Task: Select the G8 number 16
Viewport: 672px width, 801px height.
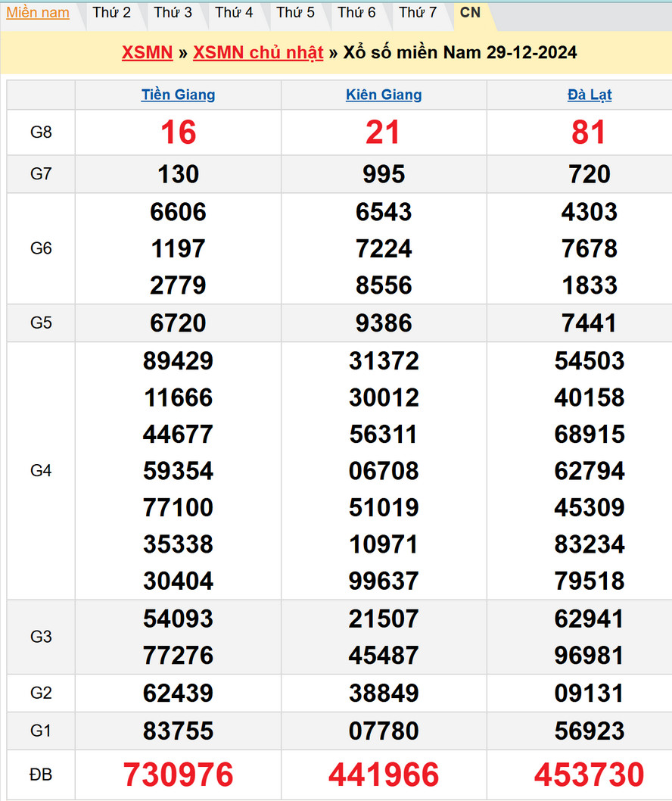Action: point(178,132)
